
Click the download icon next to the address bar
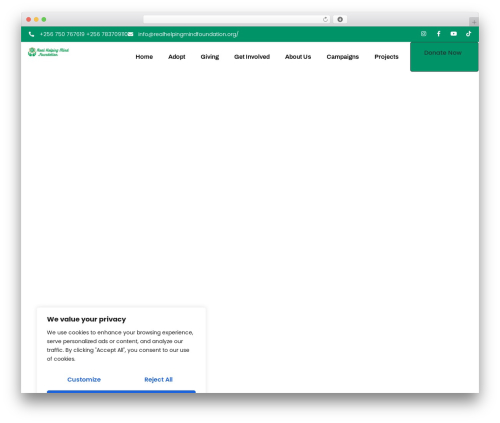340,19
